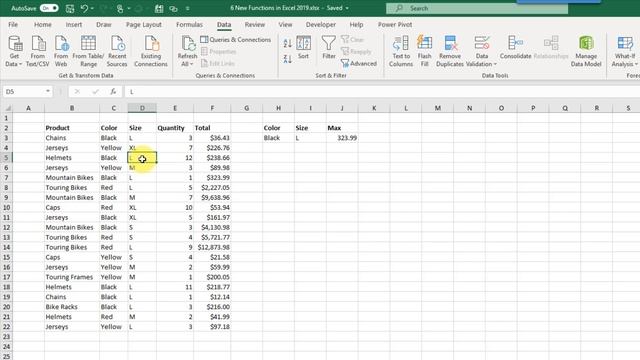640x360 pixels.
Task: Open the Name Box dropdown arrow
Action: [x=48, y=91]
